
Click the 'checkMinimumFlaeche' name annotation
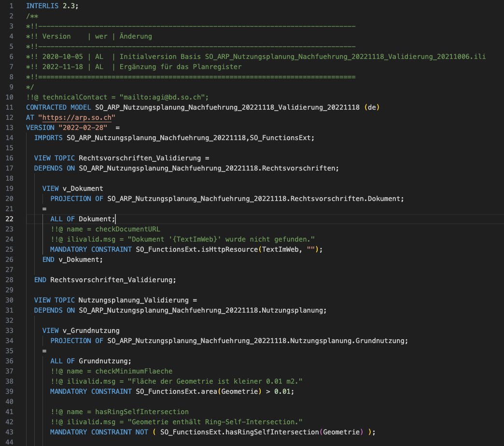134,371
